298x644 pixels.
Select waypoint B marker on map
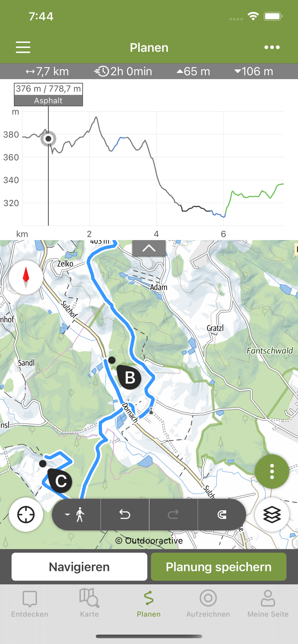(129, 377)
